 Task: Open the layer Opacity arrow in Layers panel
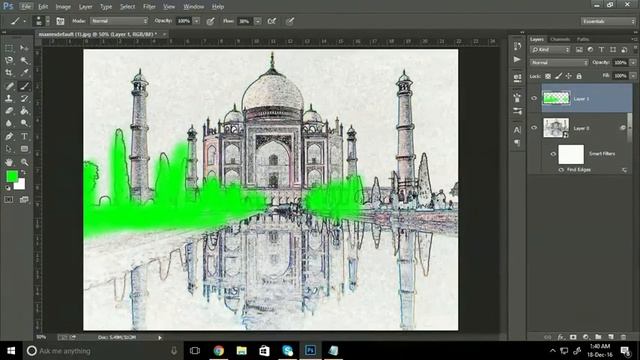[633, 62]
